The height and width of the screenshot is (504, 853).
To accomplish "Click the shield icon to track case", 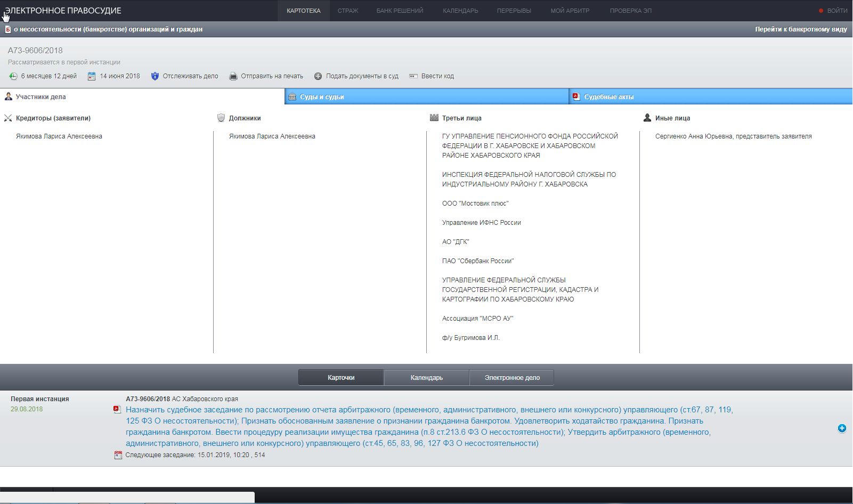I will pos(155,76).
